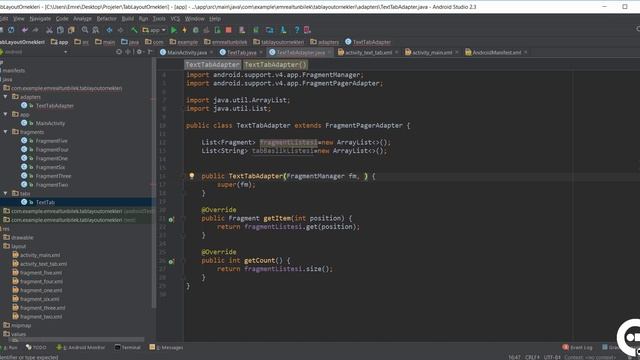Select TextTabAdapter in the project tree
The image size is (640, 360).
tap(55, 106)
